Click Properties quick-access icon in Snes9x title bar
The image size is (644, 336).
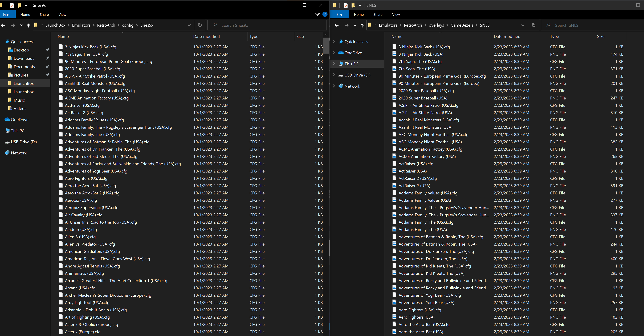click(12, 5)
